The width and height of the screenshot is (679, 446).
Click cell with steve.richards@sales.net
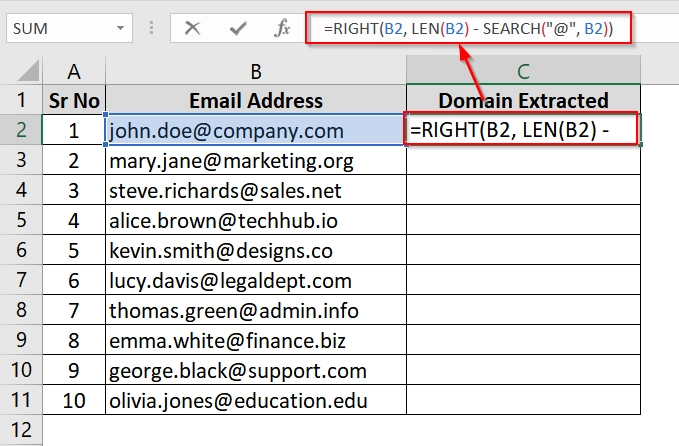[256, 190]
